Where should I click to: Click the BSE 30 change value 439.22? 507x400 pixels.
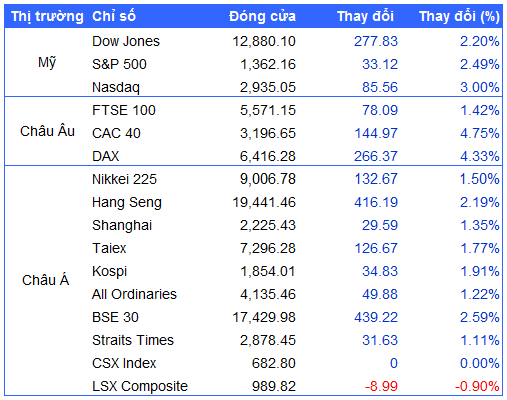376,317
